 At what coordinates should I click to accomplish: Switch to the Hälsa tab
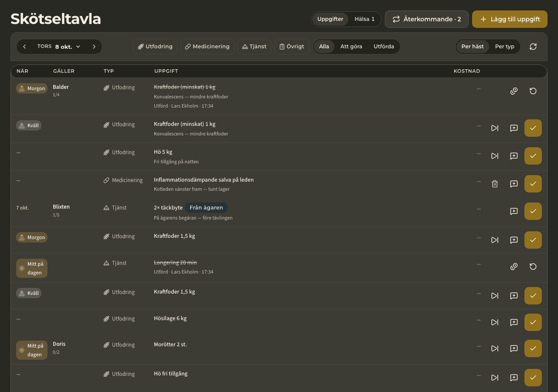pos(364,19)
